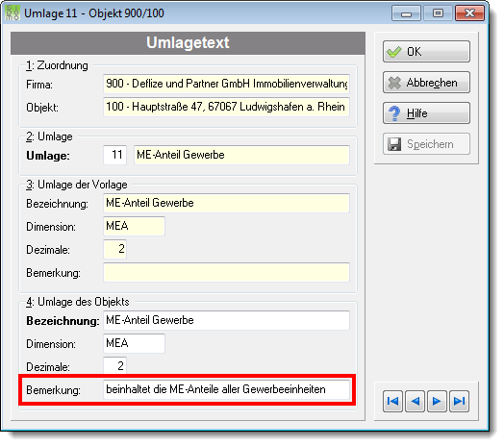Click Bezeichnung field under Umlage des Objekts
The height and width of the screenshot is (446, 504).
226,320
